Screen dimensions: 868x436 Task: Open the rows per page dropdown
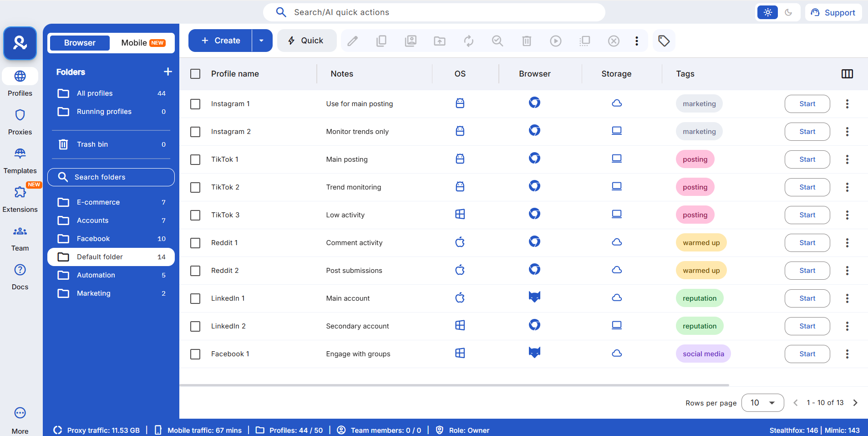click(762, 403)
